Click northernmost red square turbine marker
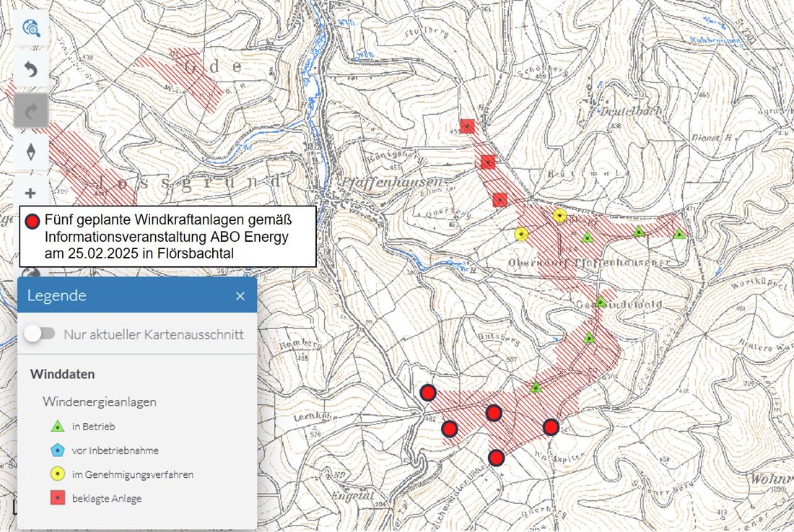The height and width of the screenshot is (532, 794). [468, 126]
